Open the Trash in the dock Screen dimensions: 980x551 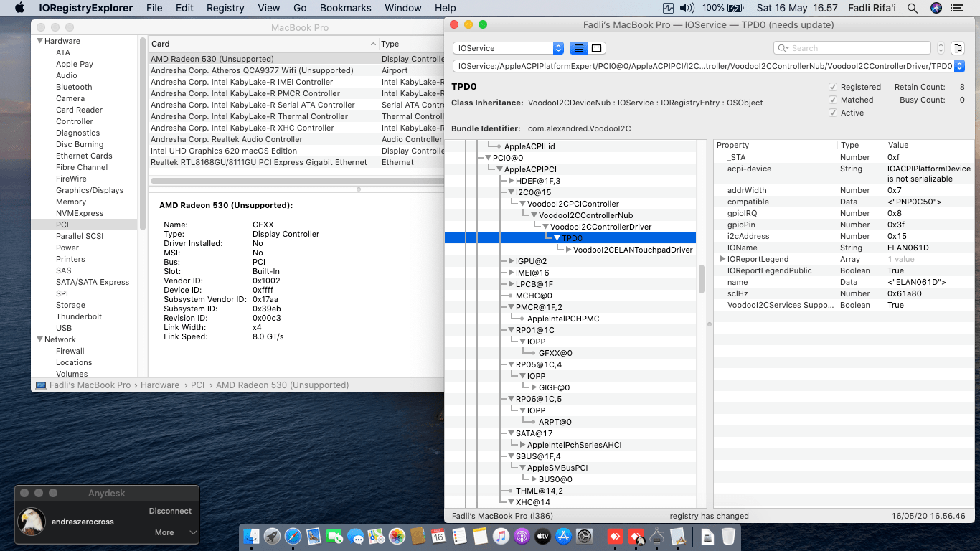[728, 536]
